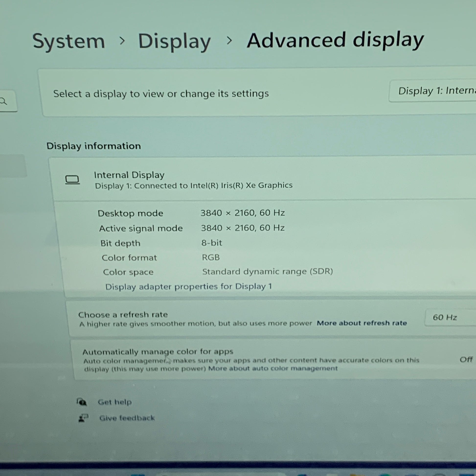Image resolution: width=476 pixels, height=476 pixels.
Task: Go back to System breadcrumb
Action: (69, 41)
